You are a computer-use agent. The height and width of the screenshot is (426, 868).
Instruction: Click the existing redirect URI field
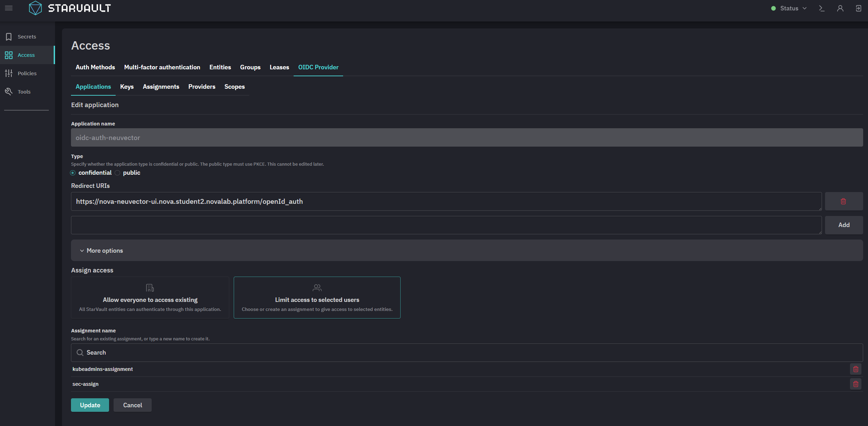coord(446,201)
